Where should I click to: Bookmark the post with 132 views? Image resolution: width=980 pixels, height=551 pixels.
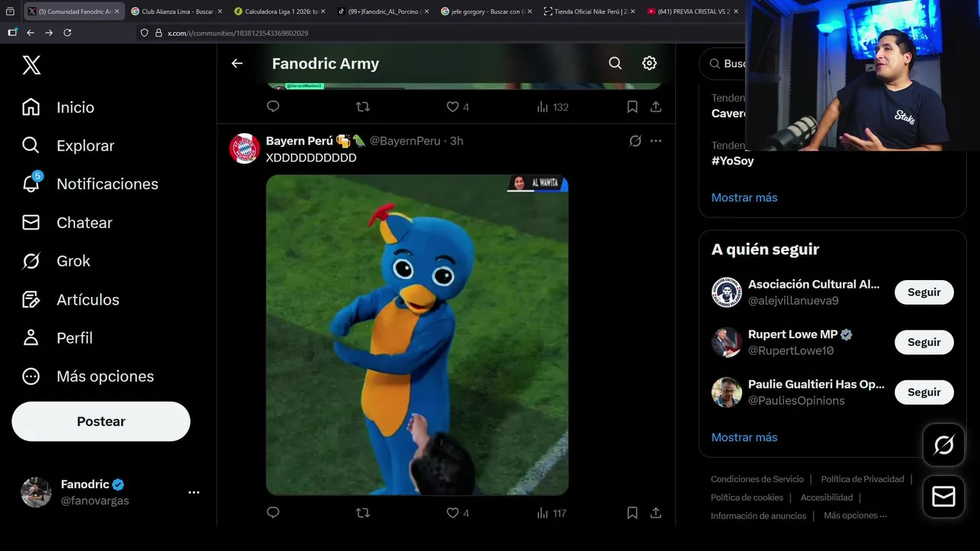point(632,107)
